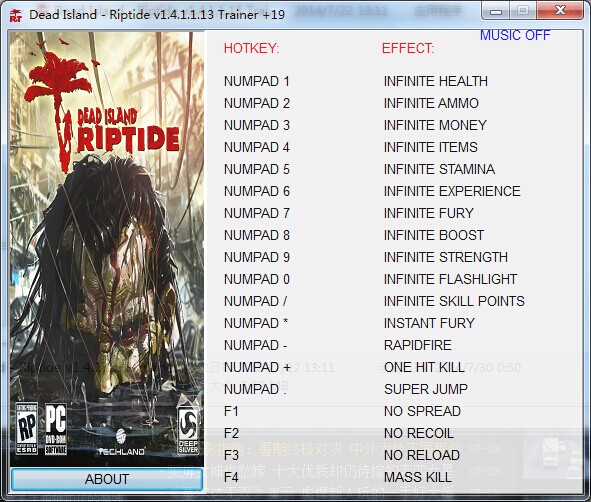This screenshot has width=591, height=502.
Task: Click the INFINITE SKILL POINTS label
Action: 454,301
